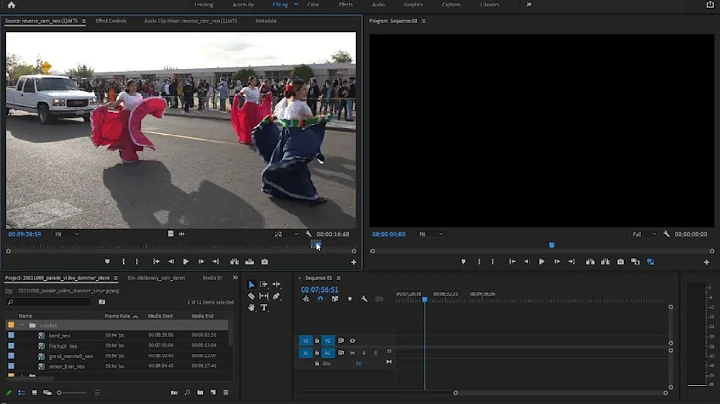This screenshot has width=720, height=404.
Task: Open Program playback resolution Full dropdown
Action: pos(644,234)
